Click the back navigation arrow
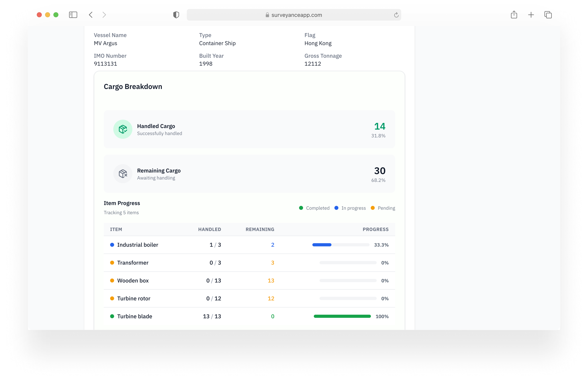Screen dimensions: 588x382 click(x=91, y=15)
